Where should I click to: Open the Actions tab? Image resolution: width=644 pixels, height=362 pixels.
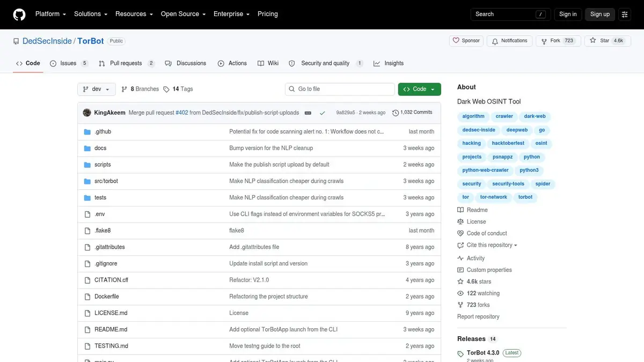[x=232, y=63]
